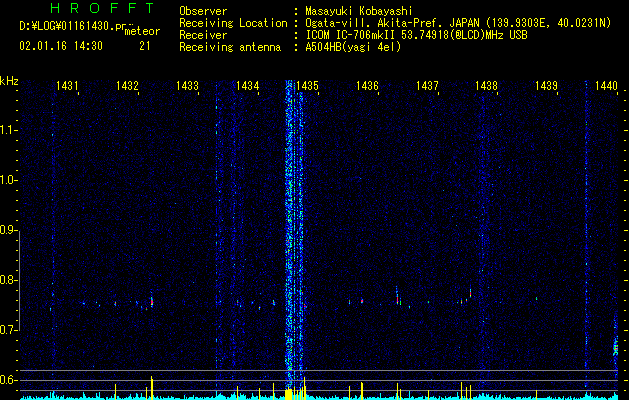Click the 1437 time marker
Screen dimensions: 629x400
pyautogui.click(x=427, y=86)
